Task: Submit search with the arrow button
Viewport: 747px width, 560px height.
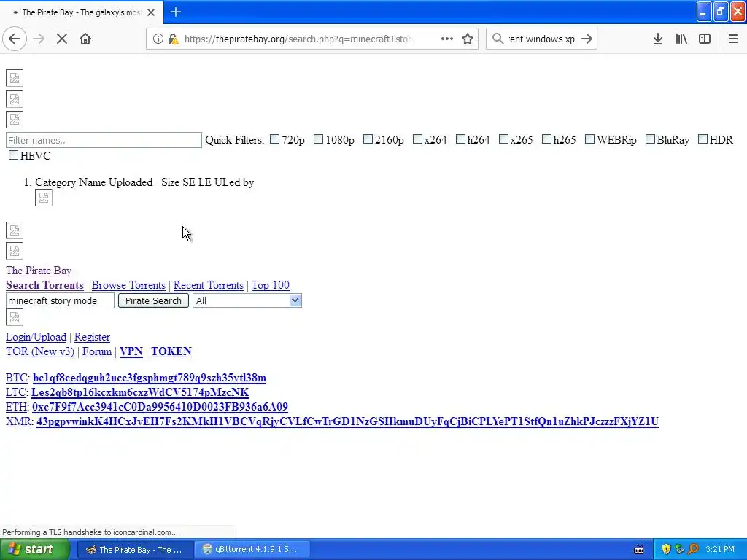Action: pos(587,39)
